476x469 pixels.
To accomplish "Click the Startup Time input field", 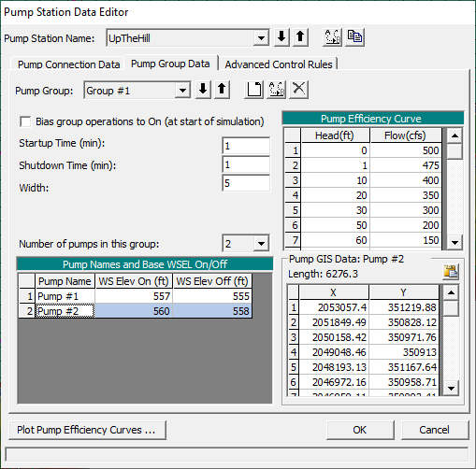I will [246, 146].
